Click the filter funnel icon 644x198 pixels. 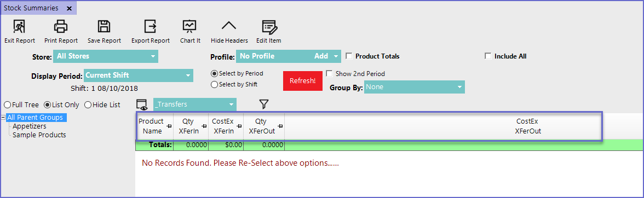pos(264,104)
